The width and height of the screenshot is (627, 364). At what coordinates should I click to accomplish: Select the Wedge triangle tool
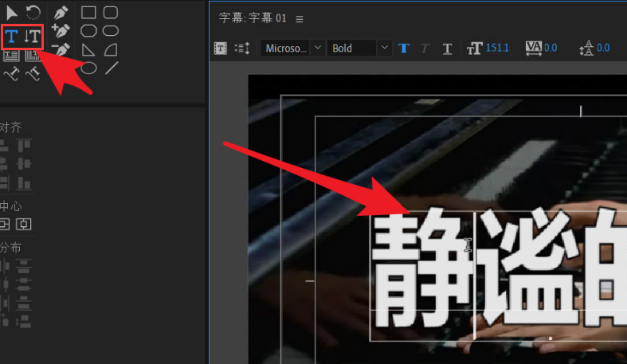[x=88, y=50]
